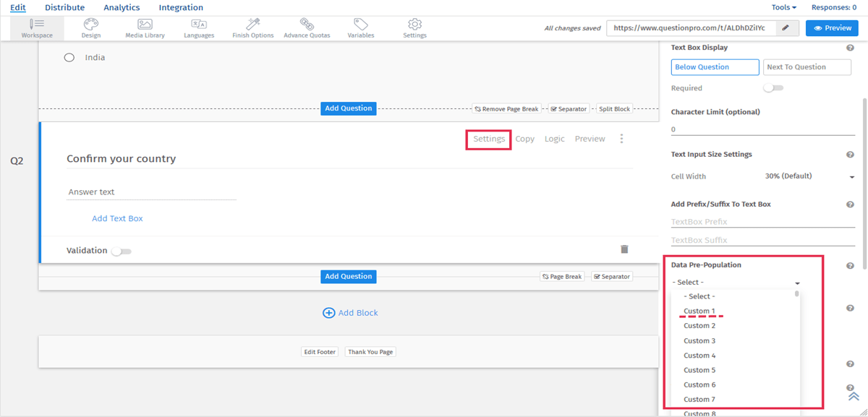Switch to the Distribute tab

(64, 7)
